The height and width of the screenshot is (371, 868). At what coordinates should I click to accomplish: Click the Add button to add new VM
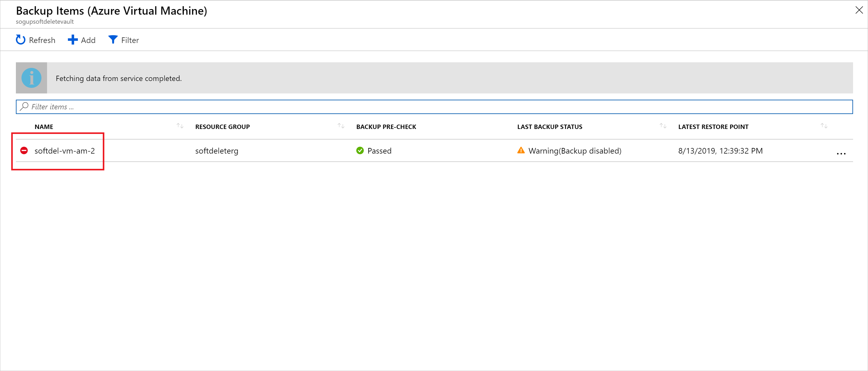click(x=81, y=40)
